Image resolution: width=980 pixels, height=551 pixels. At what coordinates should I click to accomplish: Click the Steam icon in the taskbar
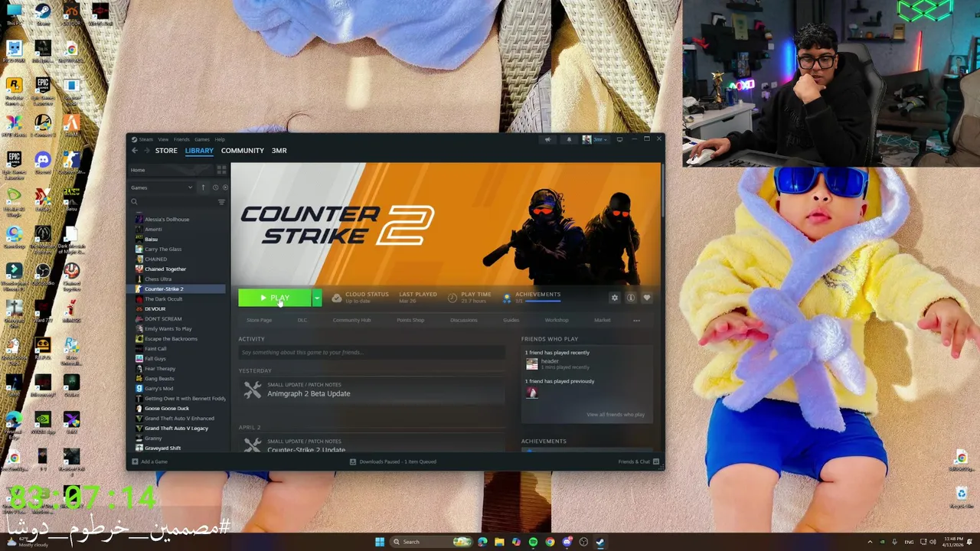coord(600,542)
